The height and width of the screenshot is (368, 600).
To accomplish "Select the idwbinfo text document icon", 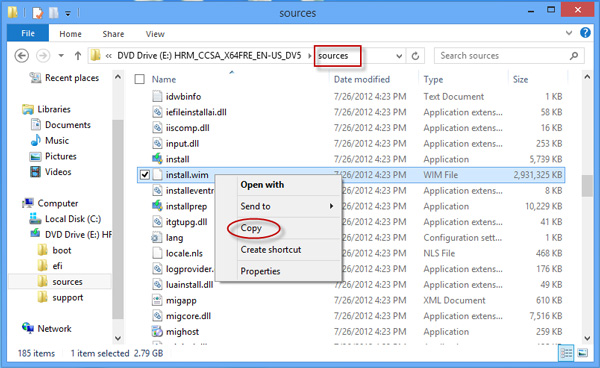I will (x=157, y=96).
